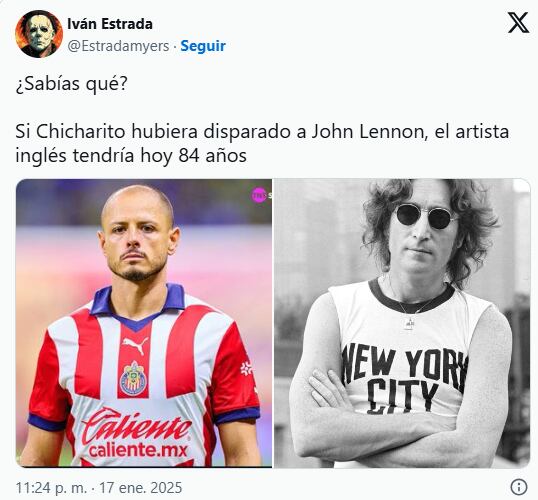Viewport: 538px width, 500px height.
Task: Click the round sunglasses in the right photo
Action: coord(426,216)
